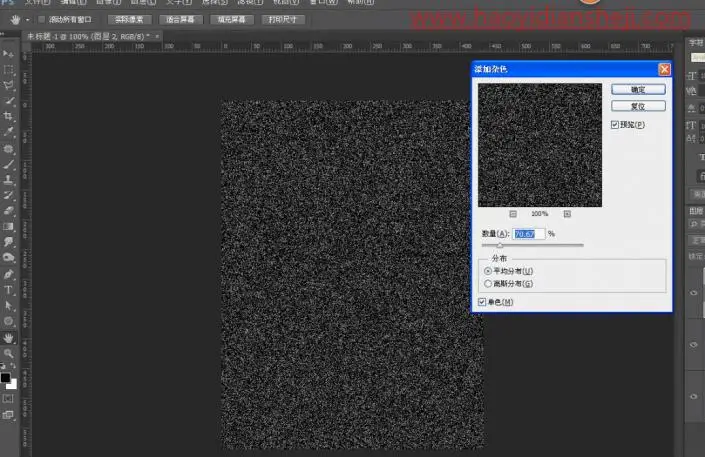The height and width of the screenshot is (457, 705).
Task: Select the Zoom magnifier tool
Action: [x=8, y=353]
